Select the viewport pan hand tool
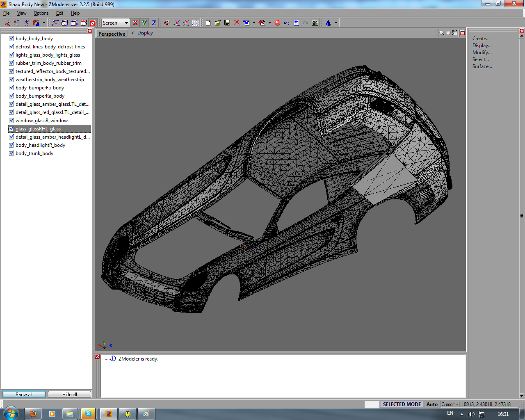Screen dimensions: 525x420 click(448, 33)
